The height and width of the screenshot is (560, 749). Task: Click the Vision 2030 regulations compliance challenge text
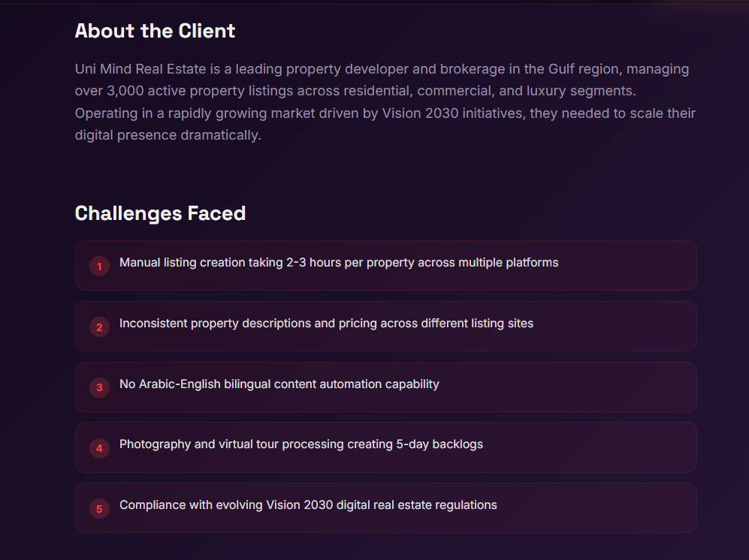coord(308,505)
